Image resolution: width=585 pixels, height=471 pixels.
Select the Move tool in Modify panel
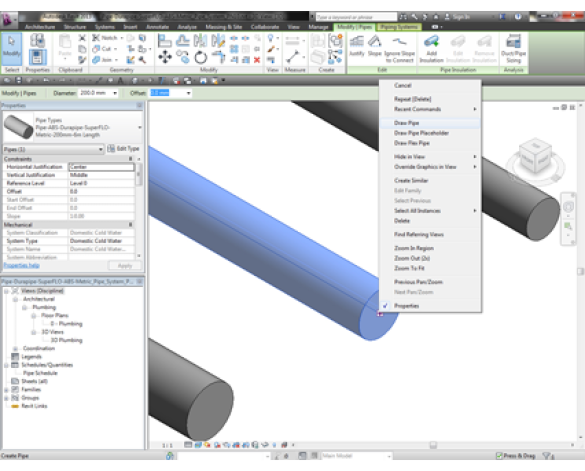click(165, 57)
